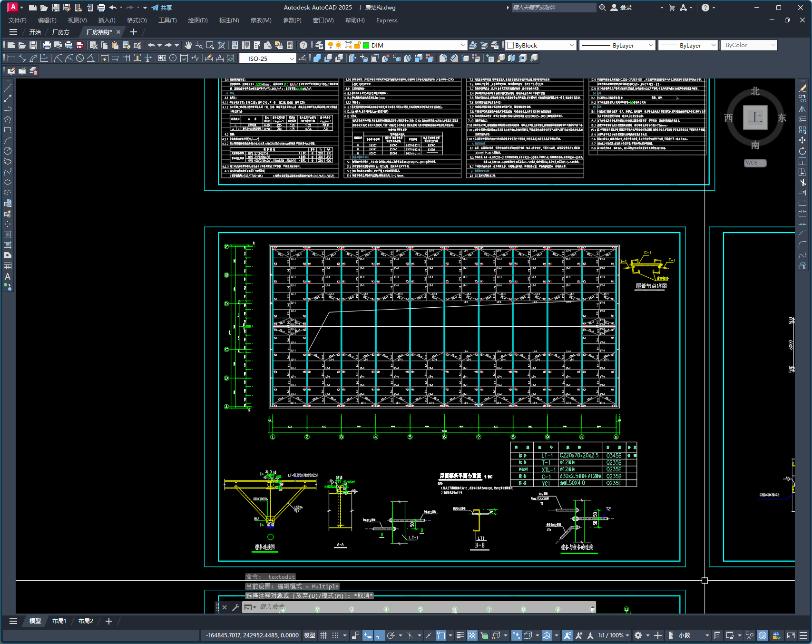812x644 pixels.
Task: Toggle transparency display in status bar
Action: 472,635
